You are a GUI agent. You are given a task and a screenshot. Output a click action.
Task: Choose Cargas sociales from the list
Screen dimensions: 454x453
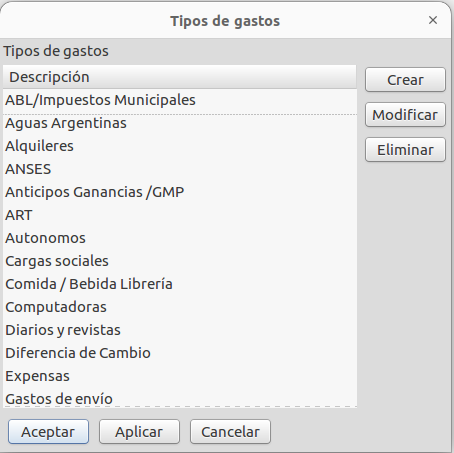pyautogui.click(x=180, y=261)
